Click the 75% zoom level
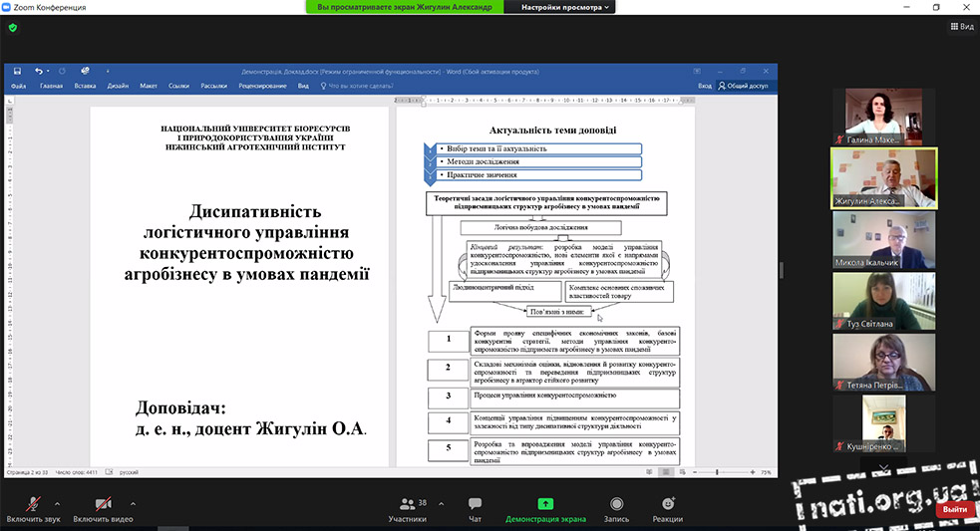 click(767, 472)
